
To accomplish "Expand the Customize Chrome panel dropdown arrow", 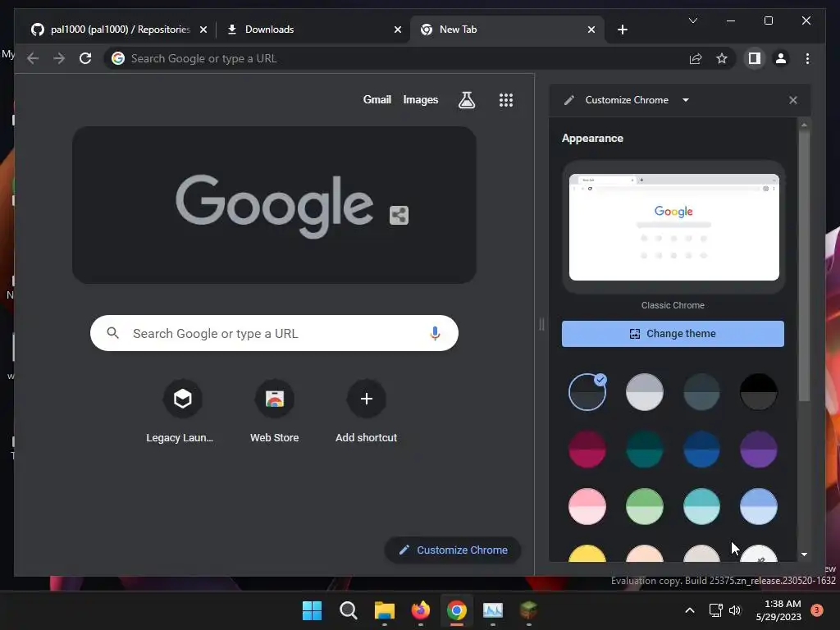I will pyautogui.click(x=686, y=100).
